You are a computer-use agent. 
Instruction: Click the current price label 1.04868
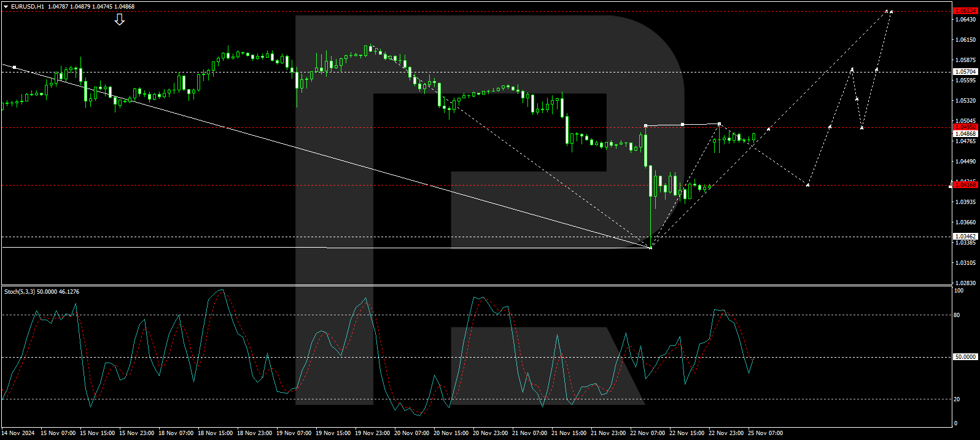pos(965,134)
